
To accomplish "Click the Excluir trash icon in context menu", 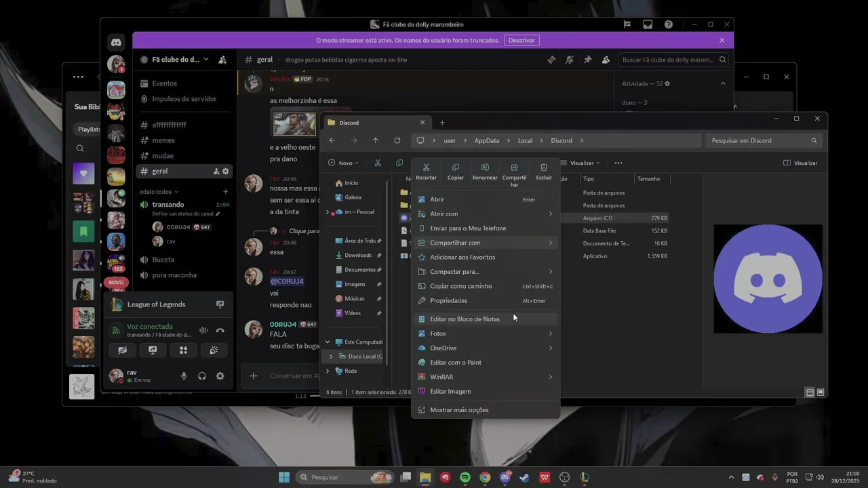I will tap(544, 167).
